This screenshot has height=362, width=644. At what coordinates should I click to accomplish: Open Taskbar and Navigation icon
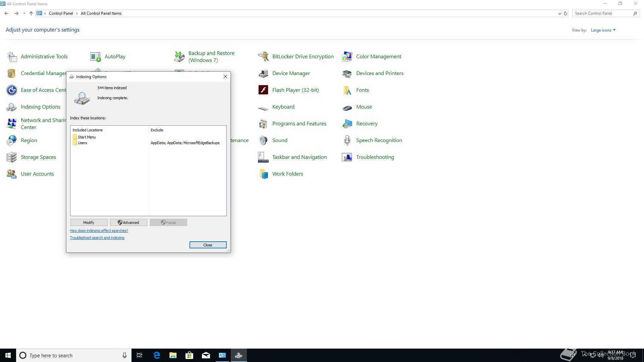pyautogui.click(x=263, y=157)
